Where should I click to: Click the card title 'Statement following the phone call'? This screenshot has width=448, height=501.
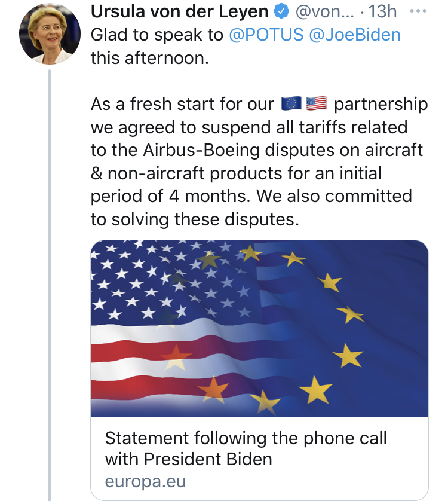[x=246, y=438]
